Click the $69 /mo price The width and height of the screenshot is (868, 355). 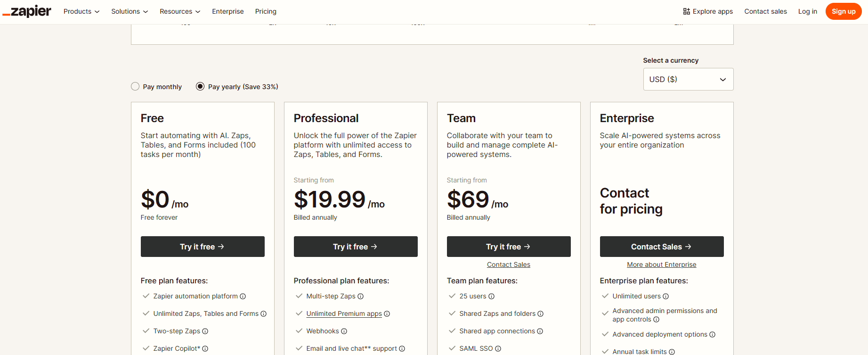click(x=478, y=199)
